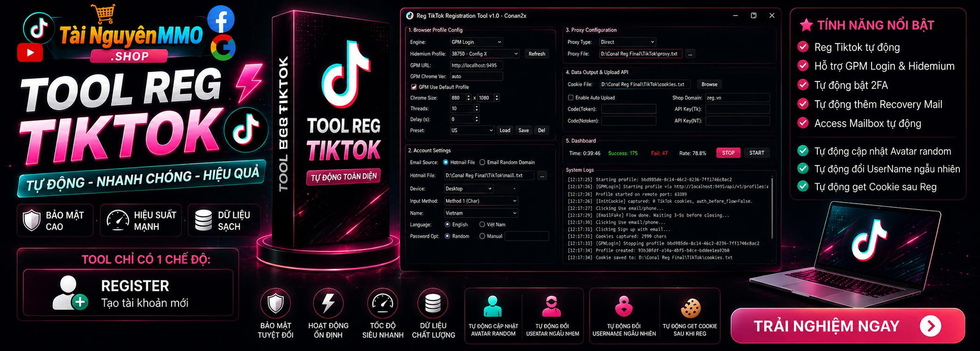The image size is (980, 351).
Task: Click the app icon in the Reg TikTok title bar
Action: [x=410, y=15]
